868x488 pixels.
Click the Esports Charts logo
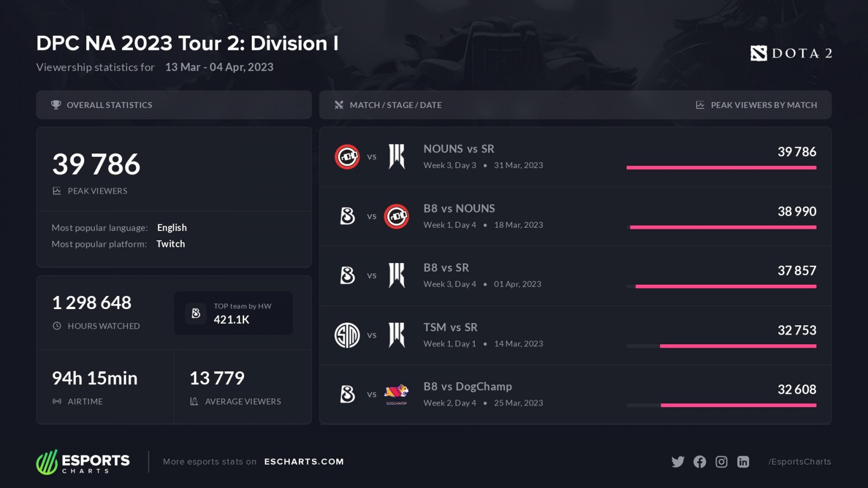tap(83, 462)
